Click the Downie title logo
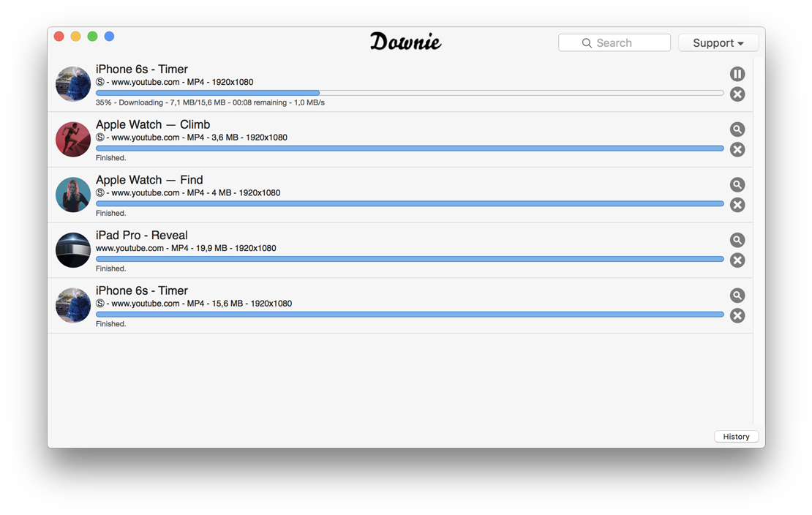 (x=406, y=42)
